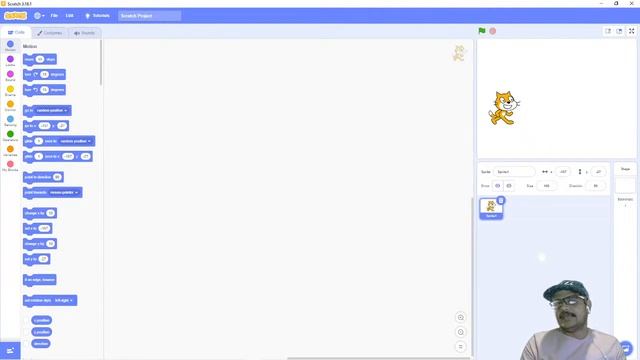640x360 pixels.
Task: Zoom out the code workspace
Action: coord(460,332)
